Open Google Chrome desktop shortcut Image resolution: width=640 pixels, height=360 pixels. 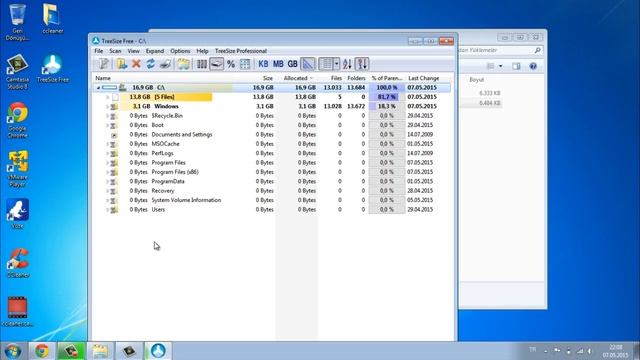coord(18,120)
